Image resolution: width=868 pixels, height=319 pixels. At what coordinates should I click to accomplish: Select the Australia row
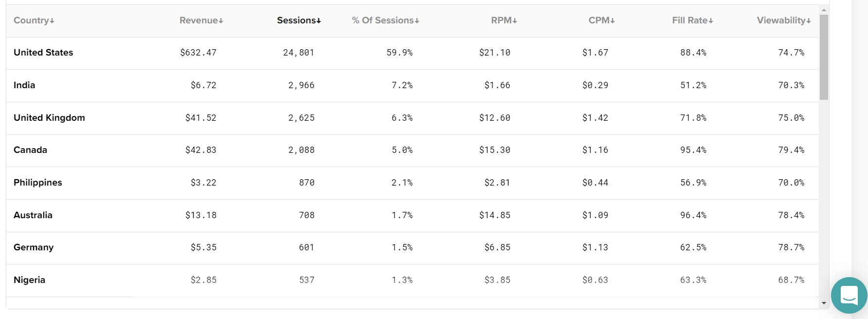coord(413,216)
